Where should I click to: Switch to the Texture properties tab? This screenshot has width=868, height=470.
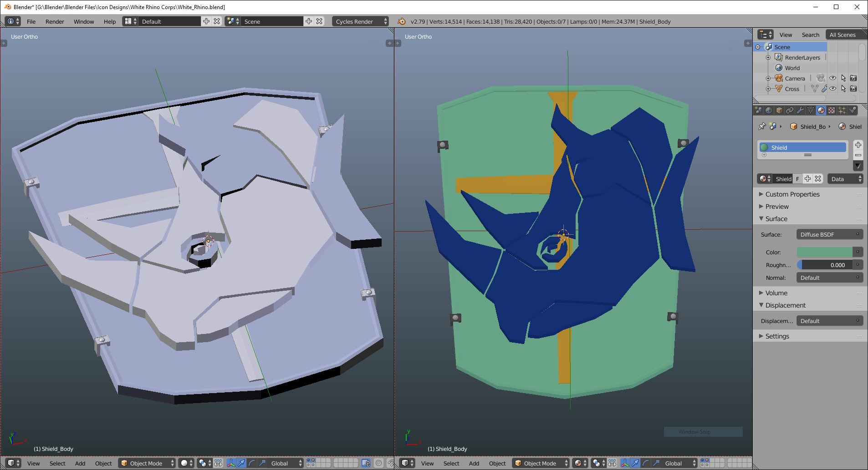pyautogui.click(x=832, y=110)
